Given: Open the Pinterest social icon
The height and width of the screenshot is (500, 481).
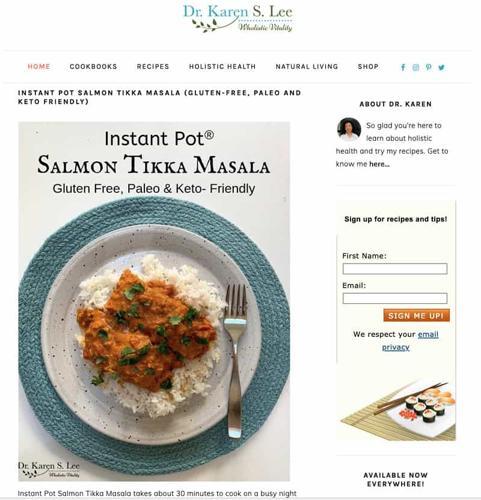Looking at the screenshot, I should point(429,68).
